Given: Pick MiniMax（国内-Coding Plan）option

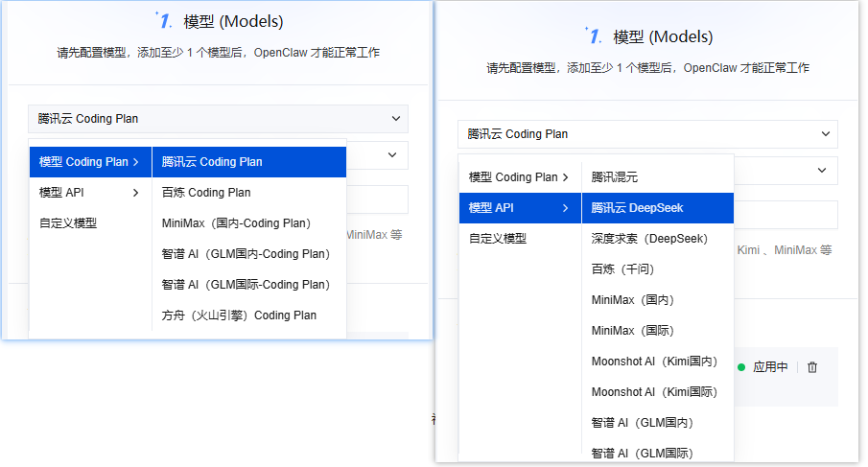Looking at the screenshot, I should point(249,223).
